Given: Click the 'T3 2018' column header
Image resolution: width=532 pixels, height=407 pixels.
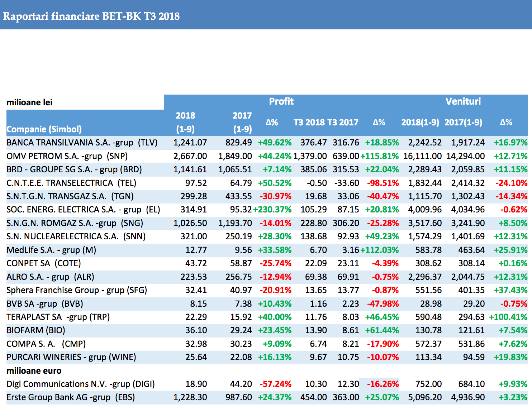Looking at the screenshot, I should pyautogui.click(x=309, y=123).
